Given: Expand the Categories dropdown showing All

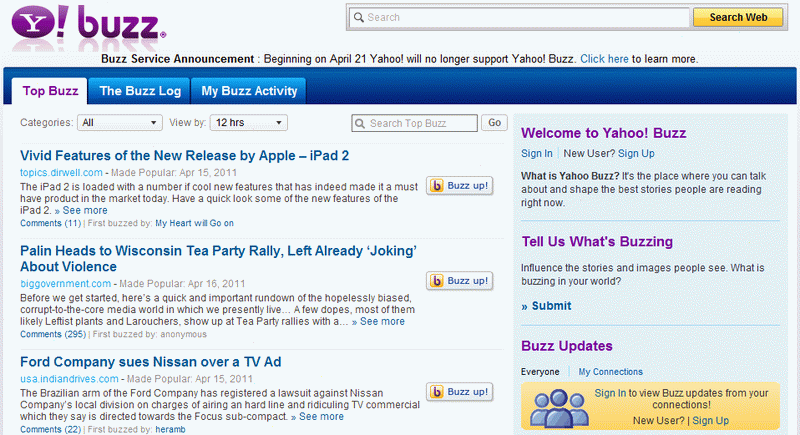Looking at the screenshot, I should pos(120,123).
